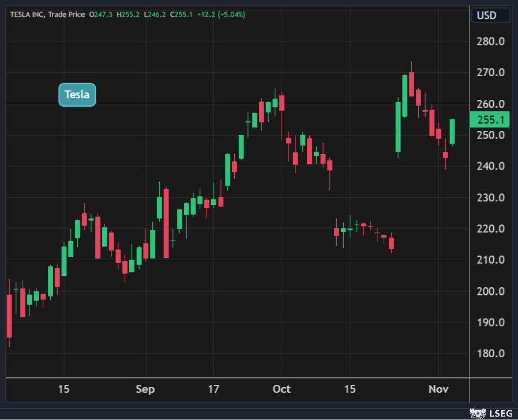Click the LSEG logo icon

pyautogui.click(x=478, y=413)
